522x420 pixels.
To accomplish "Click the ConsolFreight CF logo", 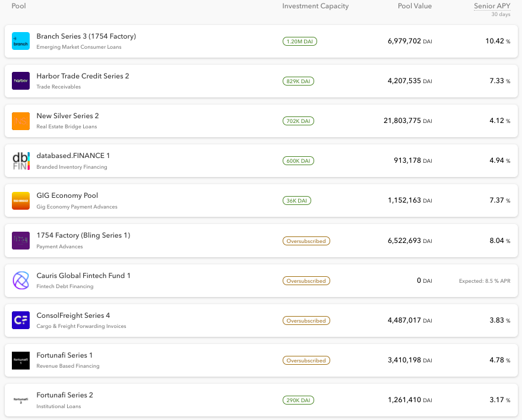I will [21, 320].
